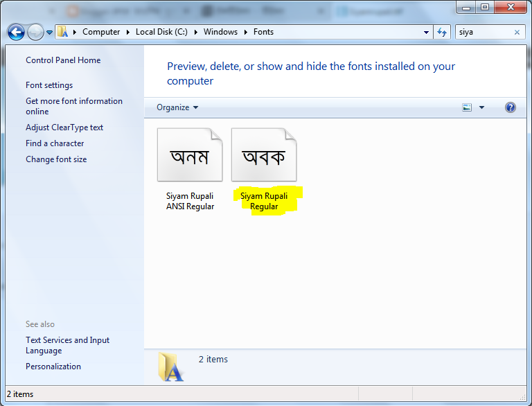Expand the arrow before Computer in path
532x406 pixels.
tap(75, 33)
